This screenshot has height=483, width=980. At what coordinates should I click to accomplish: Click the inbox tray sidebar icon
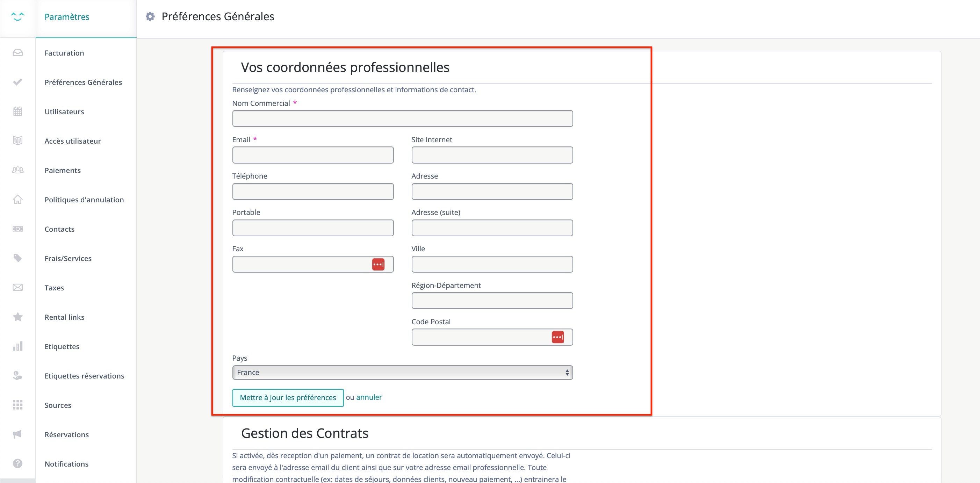(x=17, y=52)
